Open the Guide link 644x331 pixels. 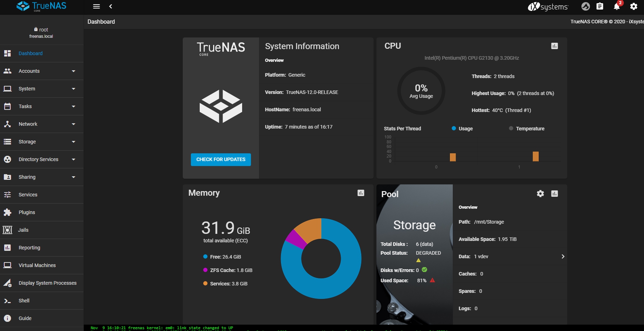click(x=42, y=318)
